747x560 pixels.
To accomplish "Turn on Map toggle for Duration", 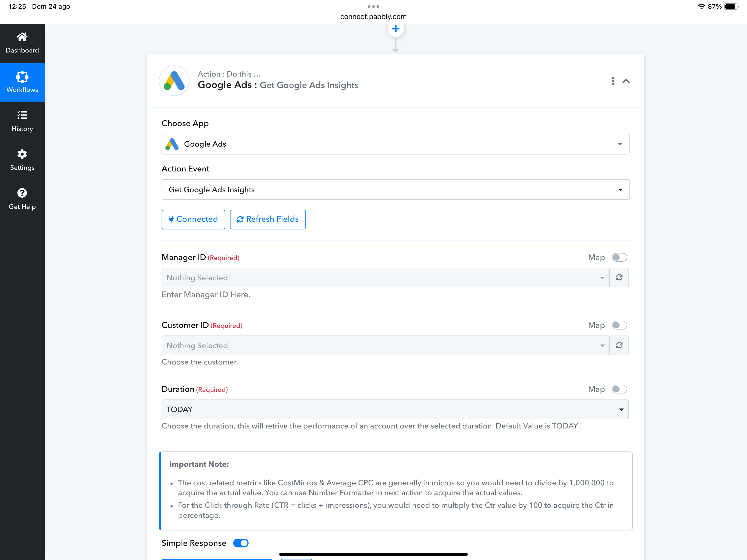I will (x=619, y=389).
